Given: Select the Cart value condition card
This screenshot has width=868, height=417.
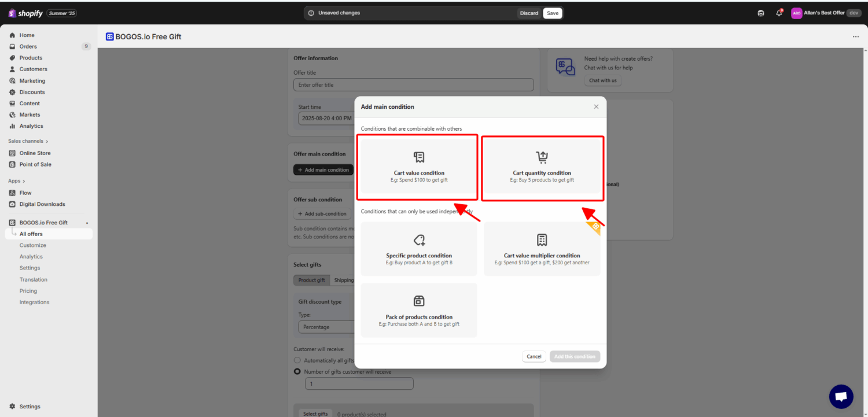Looking at the screenshot, I should 419,167.
